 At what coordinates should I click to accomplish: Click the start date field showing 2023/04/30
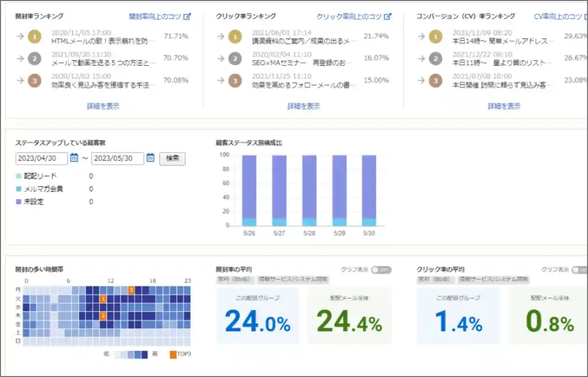coord(42,159)
